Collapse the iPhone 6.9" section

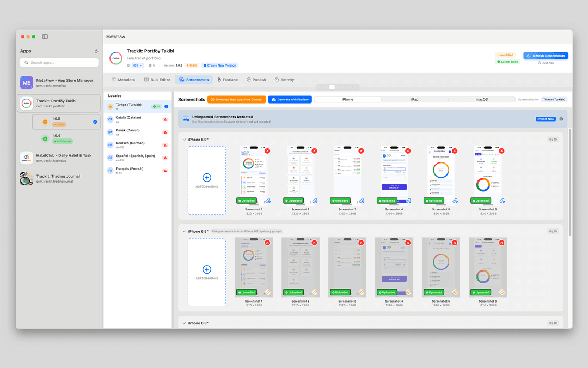tap(184, 140)
